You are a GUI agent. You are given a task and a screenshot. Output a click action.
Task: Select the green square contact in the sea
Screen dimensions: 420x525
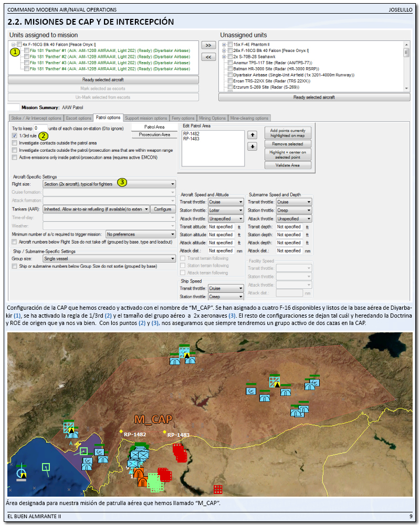[46, 467]
